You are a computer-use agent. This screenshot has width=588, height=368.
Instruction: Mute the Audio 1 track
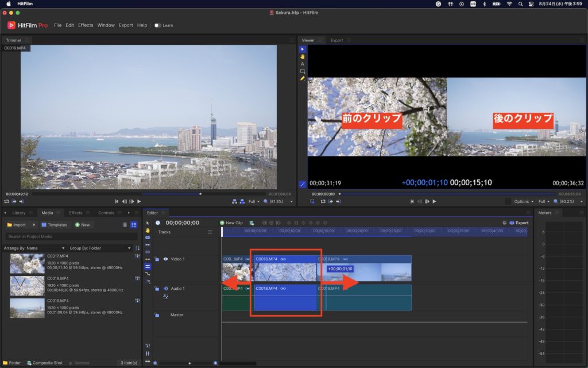click(165, 289)
